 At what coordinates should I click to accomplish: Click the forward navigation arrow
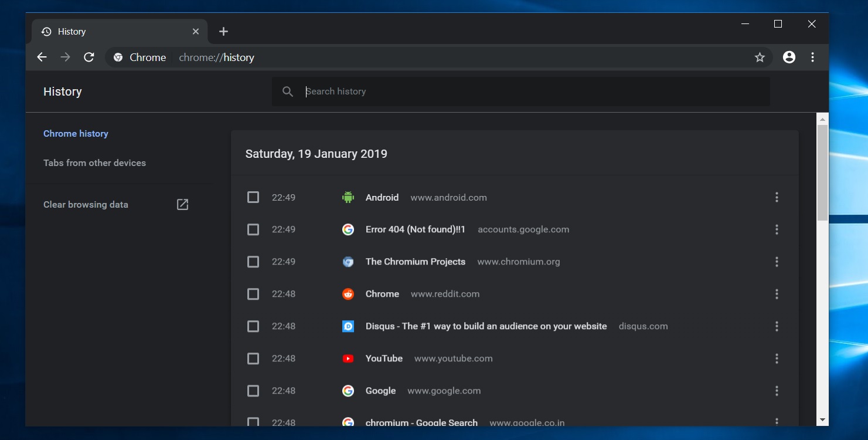point(66,57)
